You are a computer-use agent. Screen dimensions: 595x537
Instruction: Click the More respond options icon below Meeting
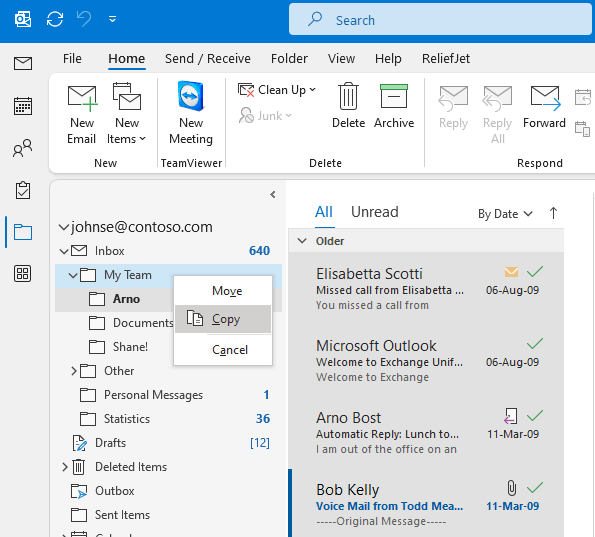tap(582, 129)
